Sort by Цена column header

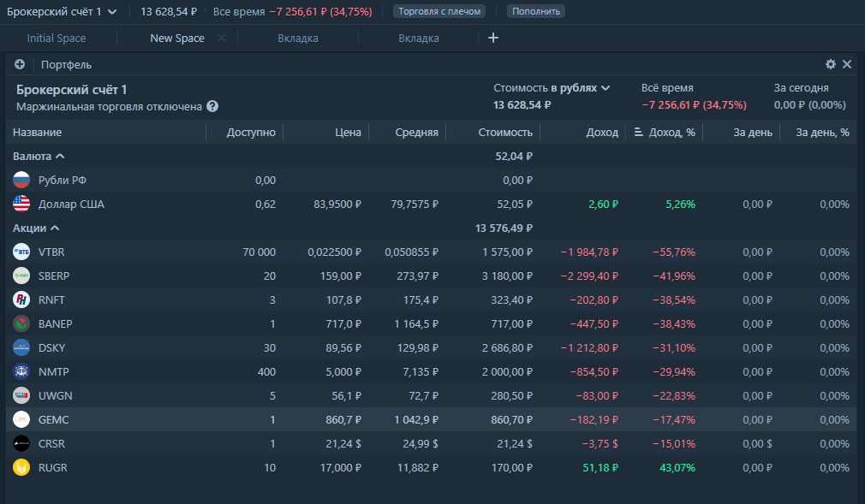pos(348,133)
